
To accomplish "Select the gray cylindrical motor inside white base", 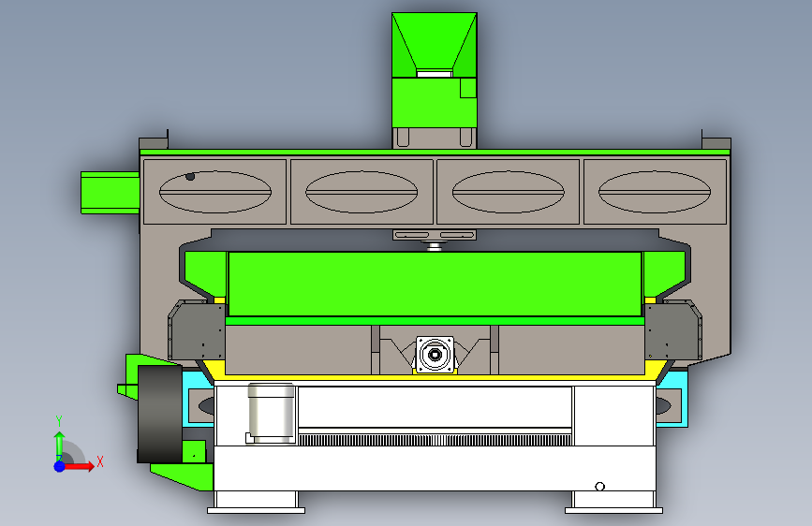I will (271, 413).
